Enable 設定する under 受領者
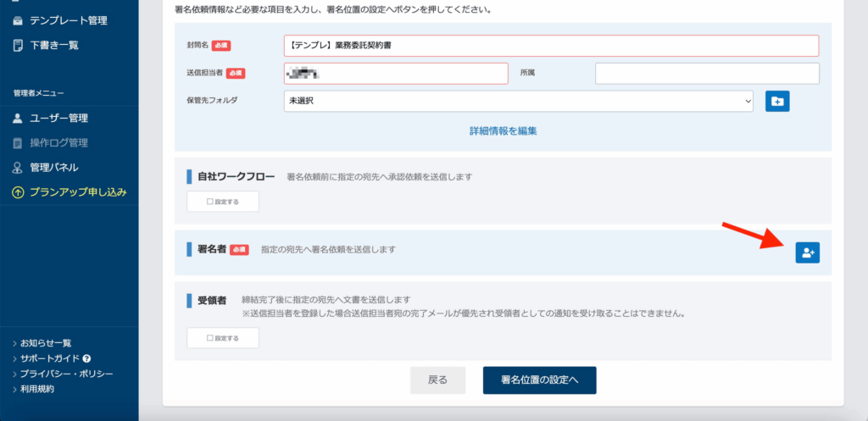 click(x=223, y=338)
